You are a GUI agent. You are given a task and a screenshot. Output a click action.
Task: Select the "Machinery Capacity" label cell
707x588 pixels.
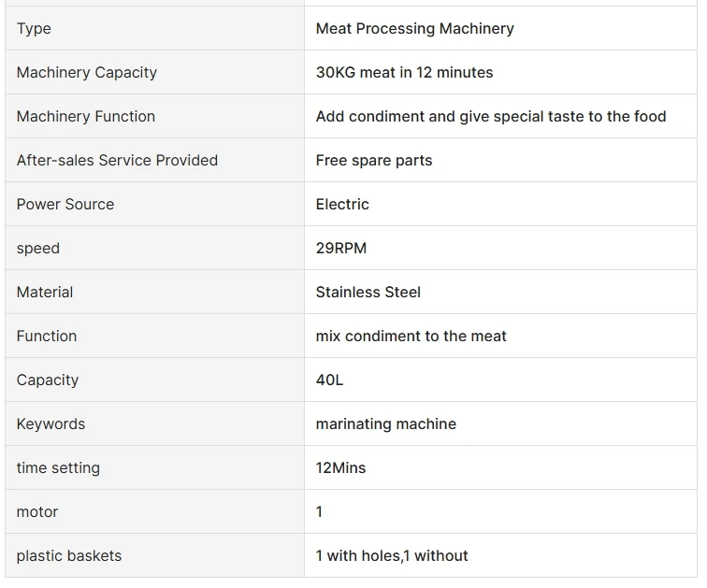pyautogui.click(x=87, y=73)
